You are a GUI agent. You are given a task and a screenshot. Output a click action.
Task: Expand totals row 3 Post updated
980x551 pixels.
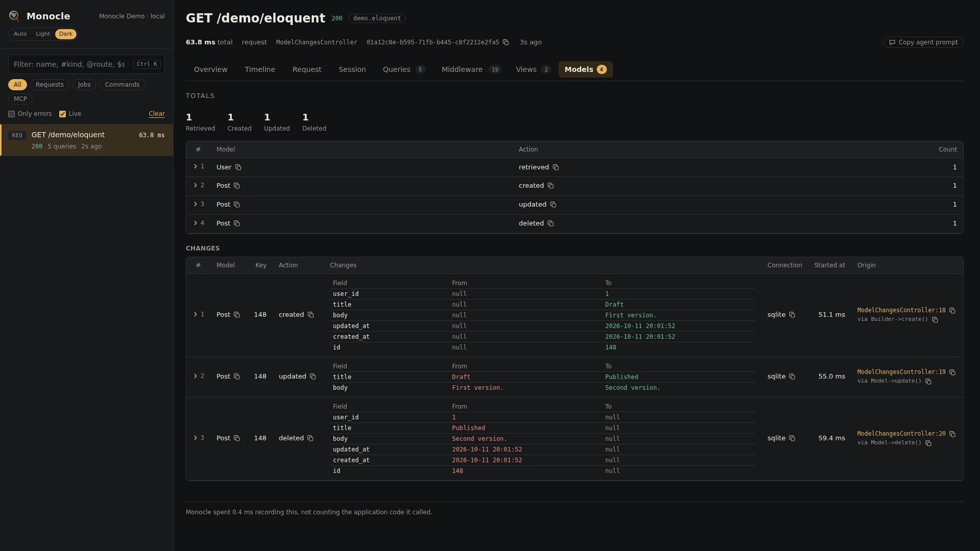(195, 205)
